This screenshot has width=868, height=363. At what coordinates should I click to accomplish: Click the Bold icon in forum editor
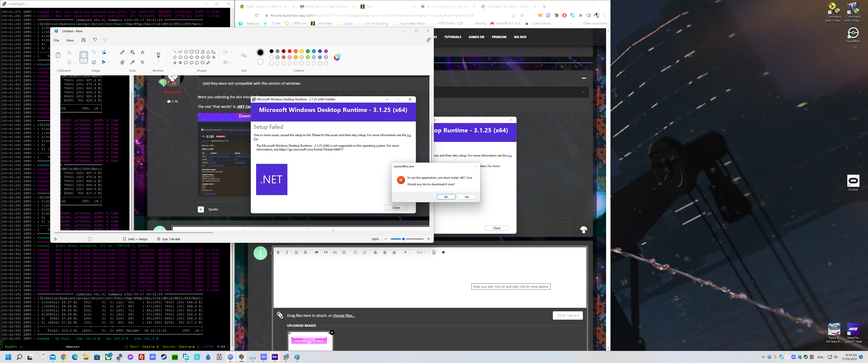point(278,252)
